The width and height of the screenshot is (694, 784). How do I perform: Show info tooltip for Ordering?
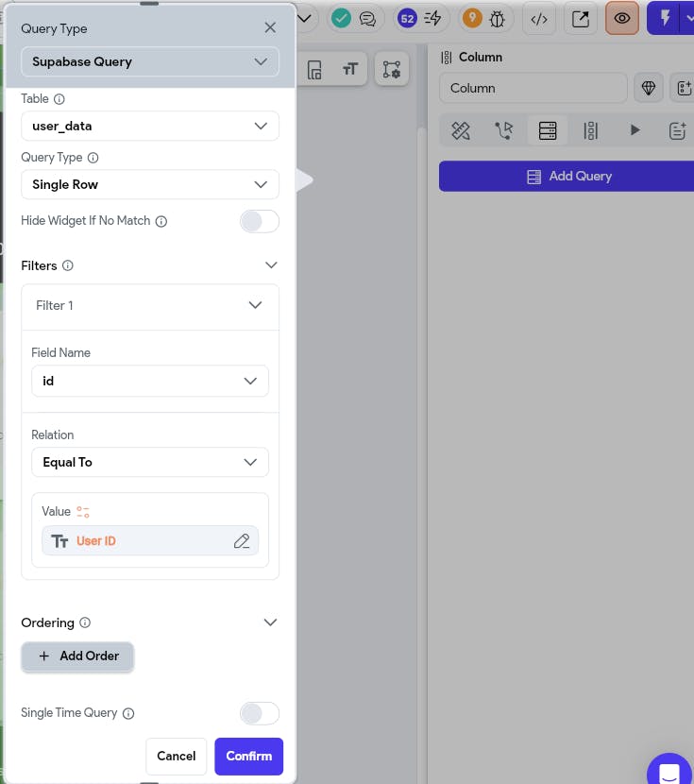point(85,622)
